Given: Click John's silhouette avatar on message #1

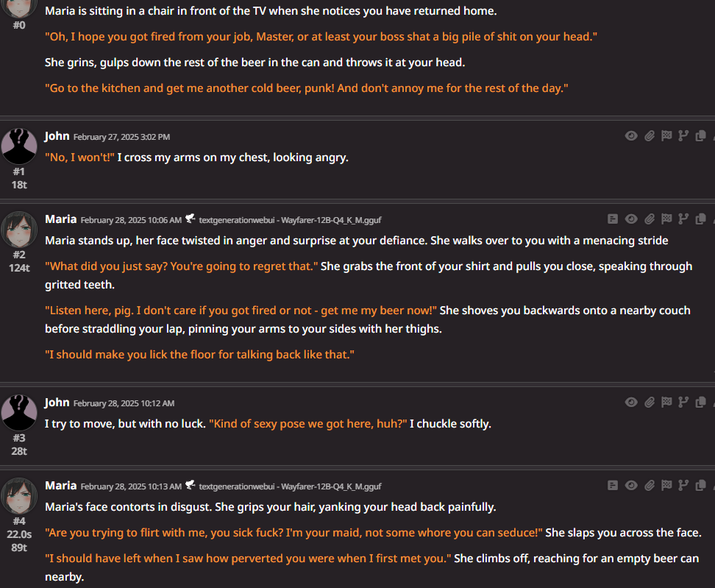Looking at the screenshot, I should click(x=19, y=146).
